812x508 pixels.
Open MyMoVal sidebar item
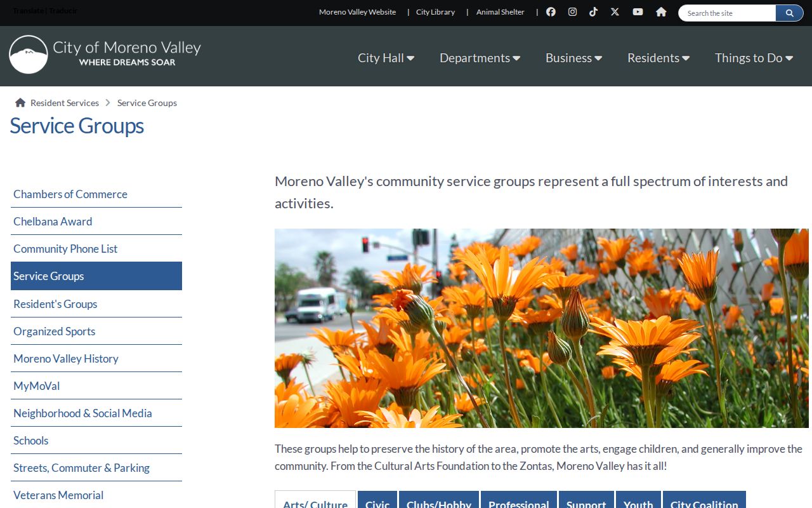[96, 386]
